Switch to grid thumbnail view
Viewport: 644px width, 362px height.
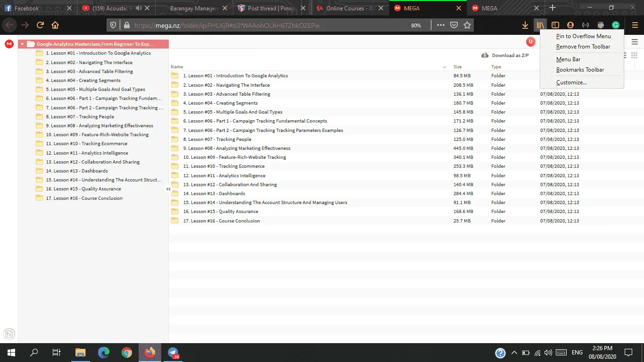(x=634, y=55)
